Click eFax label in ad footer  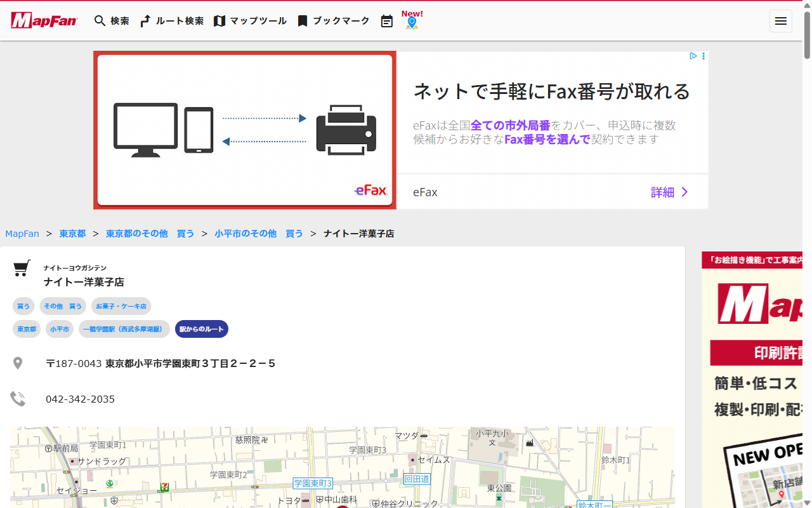pos(425,192)
